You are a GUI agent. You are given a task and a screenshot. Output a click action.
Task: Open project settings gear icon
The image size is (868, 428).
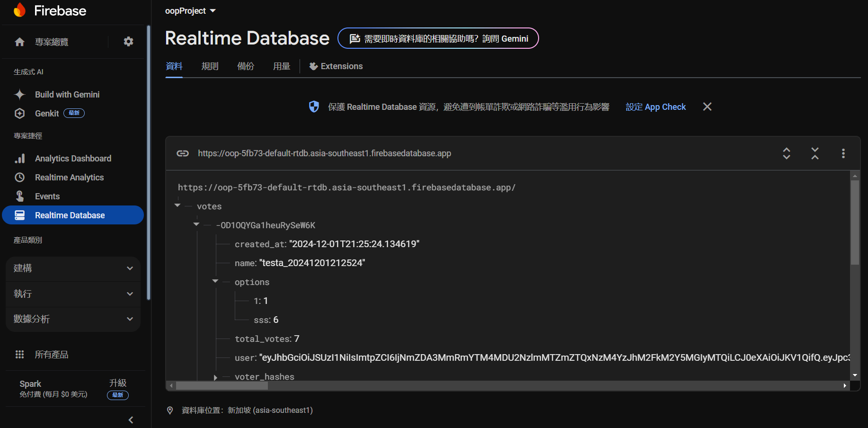tap(128, 42)
